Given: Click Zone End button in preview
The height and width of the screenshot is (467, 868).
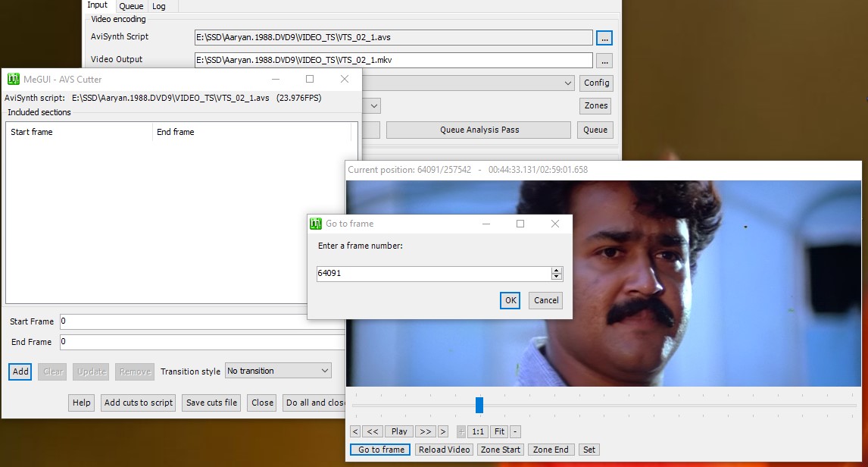Looking at the screenshot, I should pyautogui.click(x=551, y=450).
